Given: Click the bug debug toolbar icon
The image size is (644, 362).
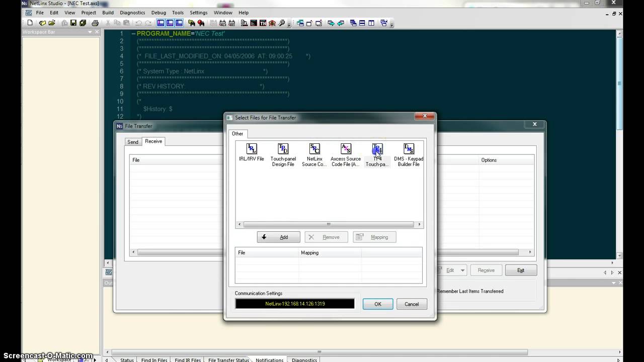Looking at the screenshot, I should 272,23.
